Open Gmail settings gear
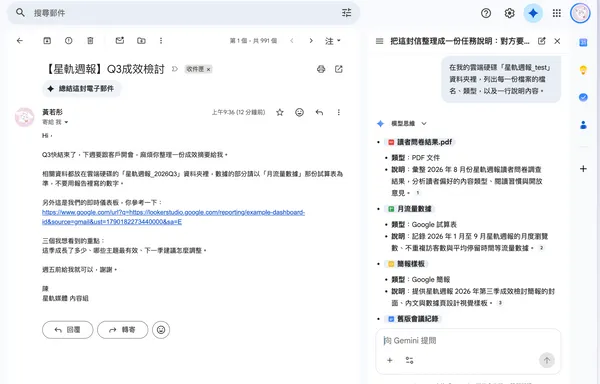The height and width of the screenshot is (384, 600). point(509,13)
